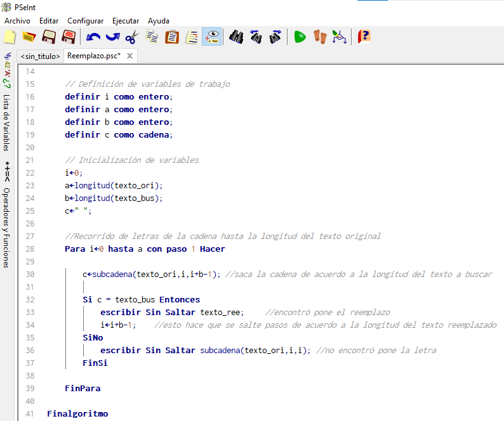The width and height of the screenshot is (504, 421).
Task: Click line number 14 in the gutter
Action: (30, 71)
